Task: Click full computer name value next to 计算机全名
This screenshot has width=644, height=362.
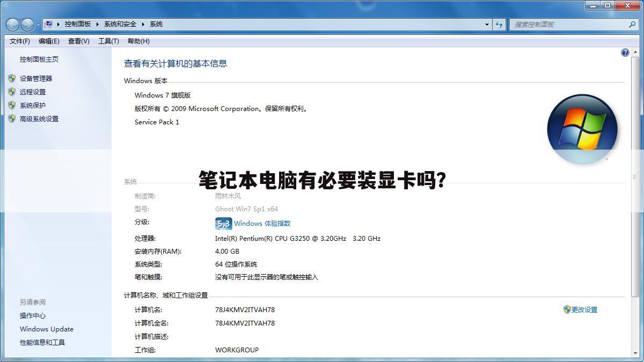Action: coord(245,323)
